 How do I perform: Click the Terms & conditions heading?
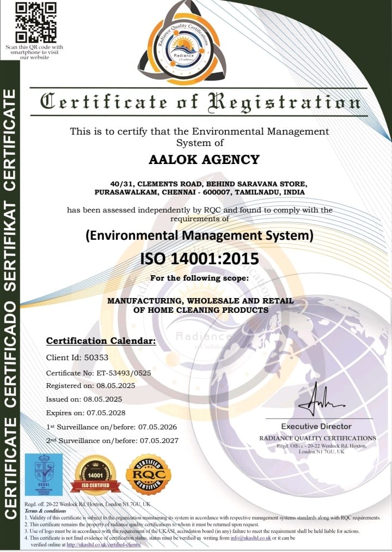45,510
